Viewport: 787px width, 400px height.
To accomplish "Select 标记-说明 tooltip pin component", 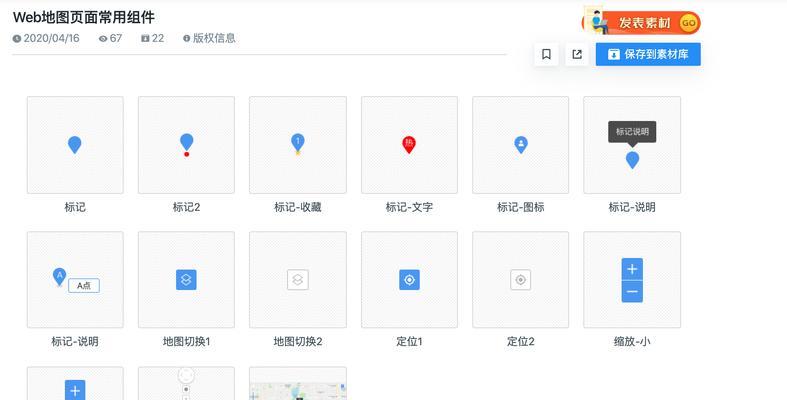I will tap(632, 145).
